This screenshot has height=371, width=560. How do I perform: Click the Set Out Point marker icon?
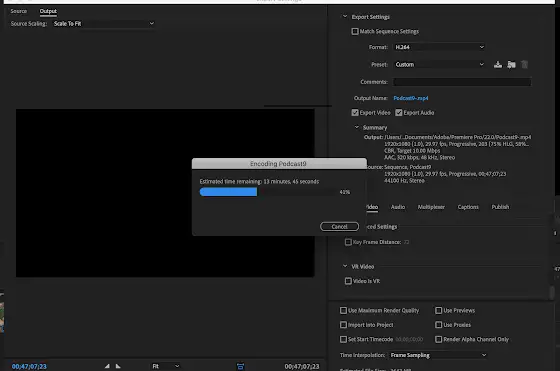pyautogui.click(x=118, y=366)
